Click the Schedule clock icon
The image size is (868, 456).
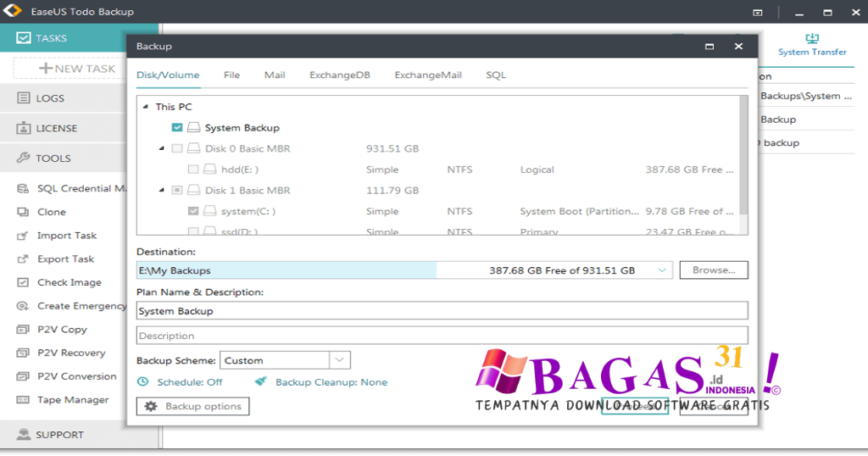[142, 382]
